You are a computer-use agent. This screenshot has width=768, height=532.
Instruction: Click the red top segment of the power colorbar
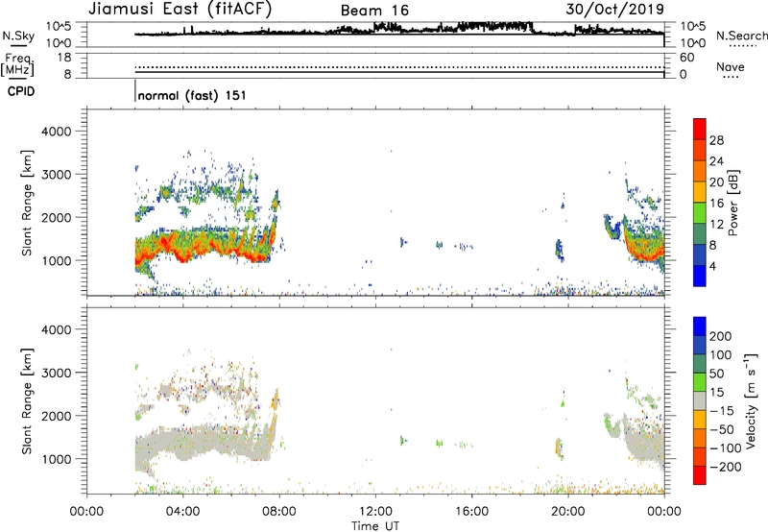point(700,130)
